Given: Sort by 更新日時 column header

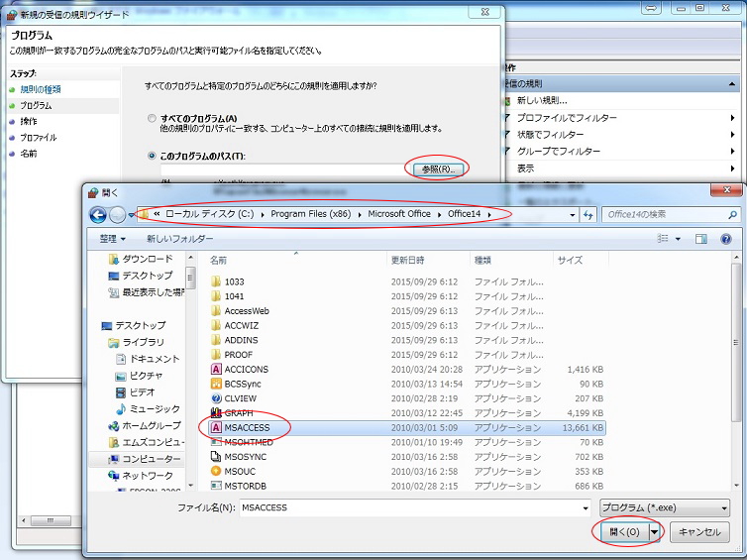Looking at the screenshot, I should (x=408, y=261).
